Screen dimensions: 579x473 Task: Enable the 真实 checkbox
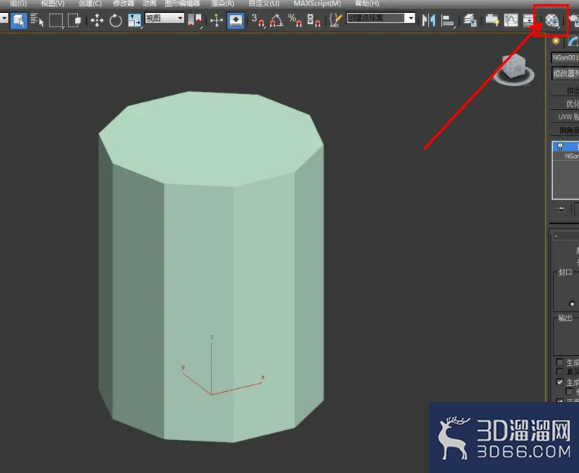[x=560, y=371]
